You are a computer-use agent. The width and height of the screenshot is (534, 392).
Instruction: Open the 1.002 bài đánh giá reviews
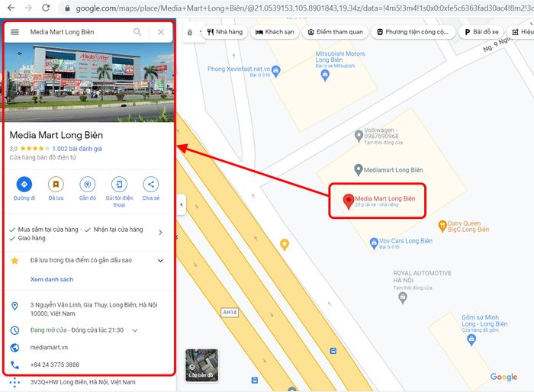pyautogui.click(x=77, y=149)
